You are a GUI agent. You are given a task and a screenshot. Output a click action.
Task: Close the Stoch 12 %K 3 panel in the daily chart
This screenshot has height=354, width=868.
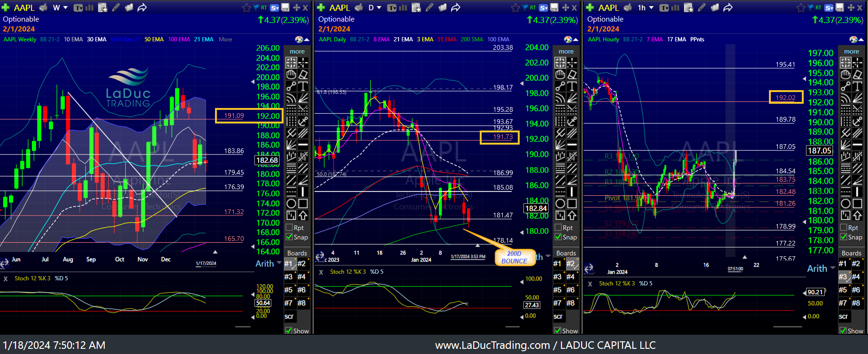[321, 272]
